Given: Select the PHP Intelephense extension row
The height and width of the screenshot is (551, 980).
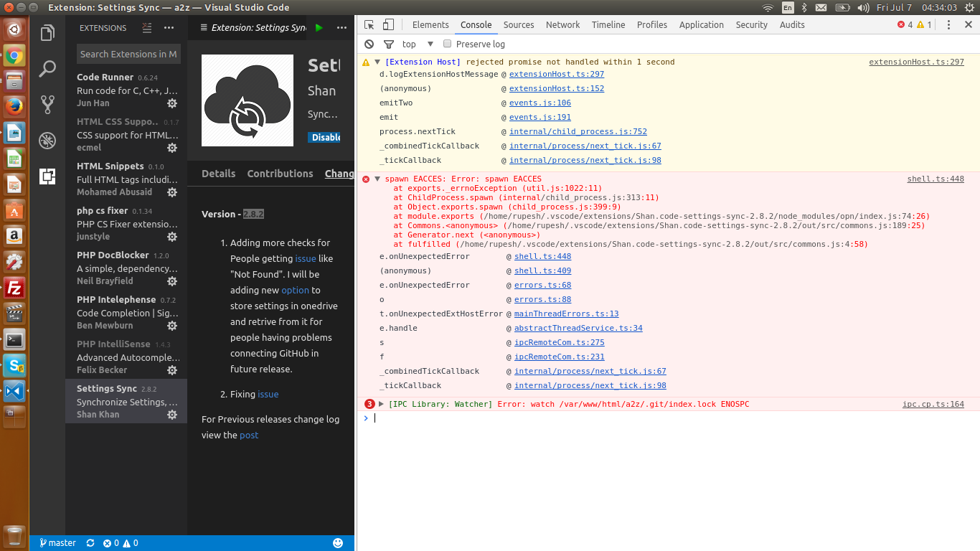Looking at the screenshot, I should coord(126,312).
